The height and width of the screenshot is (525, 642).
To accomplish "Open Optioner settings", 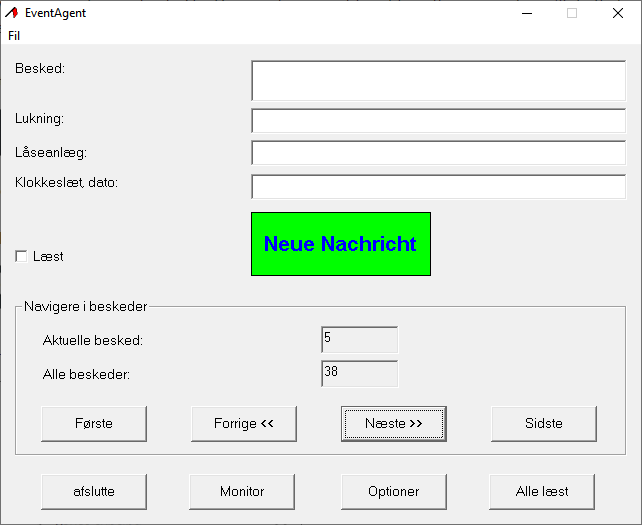I will pyautogui.click(x=393, y=491).
